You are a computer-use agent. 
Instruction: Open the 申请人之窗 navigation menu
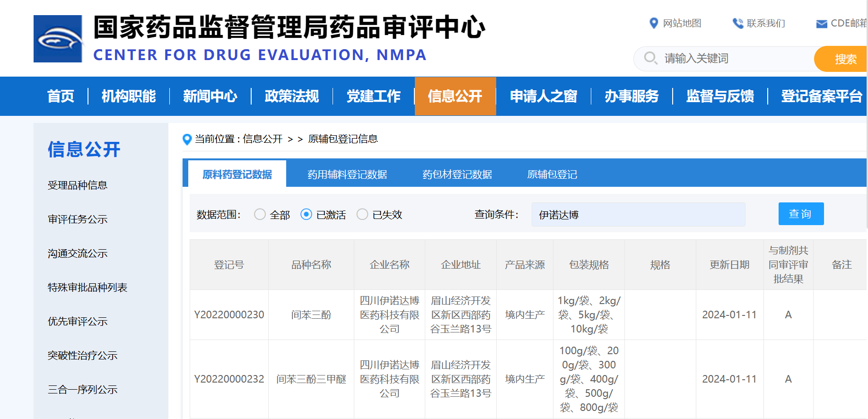pyautogui.click(x=543, y=96)
